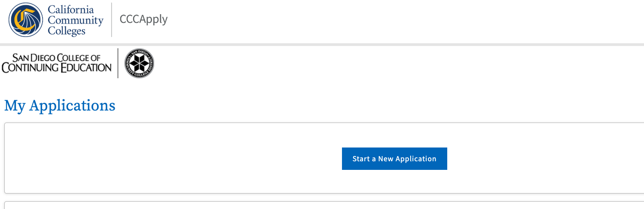Open the CCCApply header title
The height and width of the screenshot is (209, 644).
tap(143, 19)
